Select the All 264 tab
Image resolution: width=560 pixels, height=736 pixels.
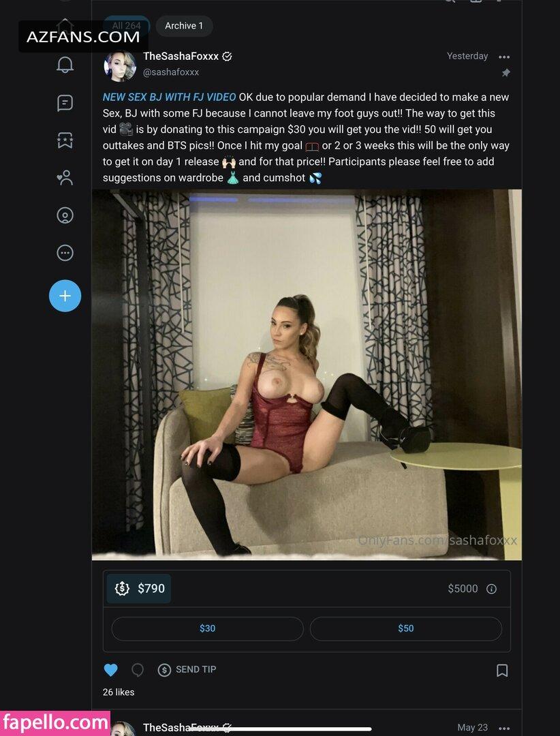(x=126, y=26)
